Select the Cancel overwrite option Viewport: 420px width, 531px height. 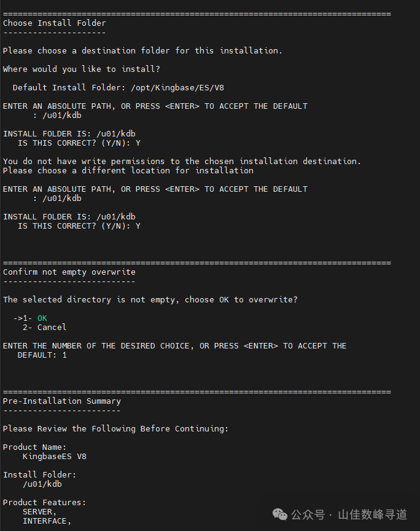click(x=52, y=327)
